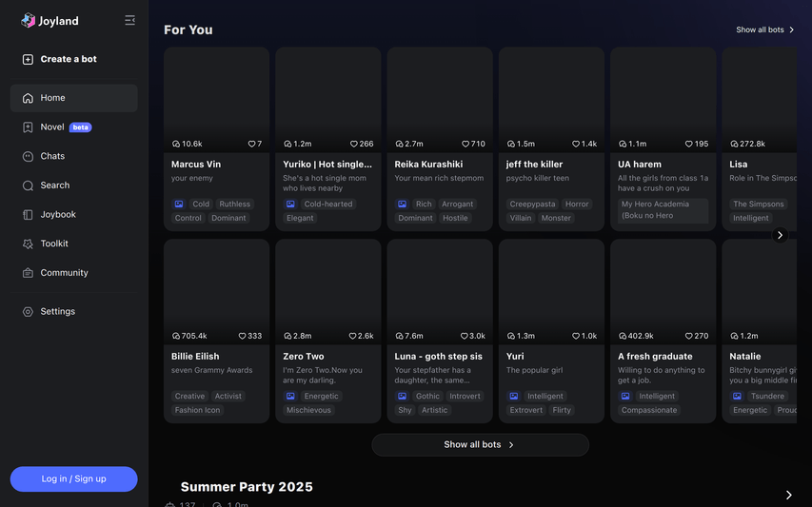Toggle the heart on Reika Kurashiki card

point(465,145)
